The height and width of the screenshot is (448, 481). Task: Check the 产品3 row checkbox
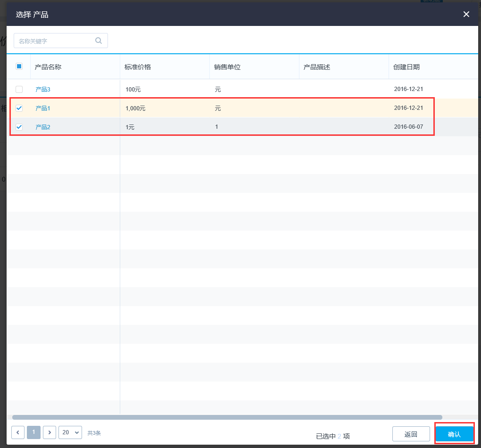pos(19,89)
